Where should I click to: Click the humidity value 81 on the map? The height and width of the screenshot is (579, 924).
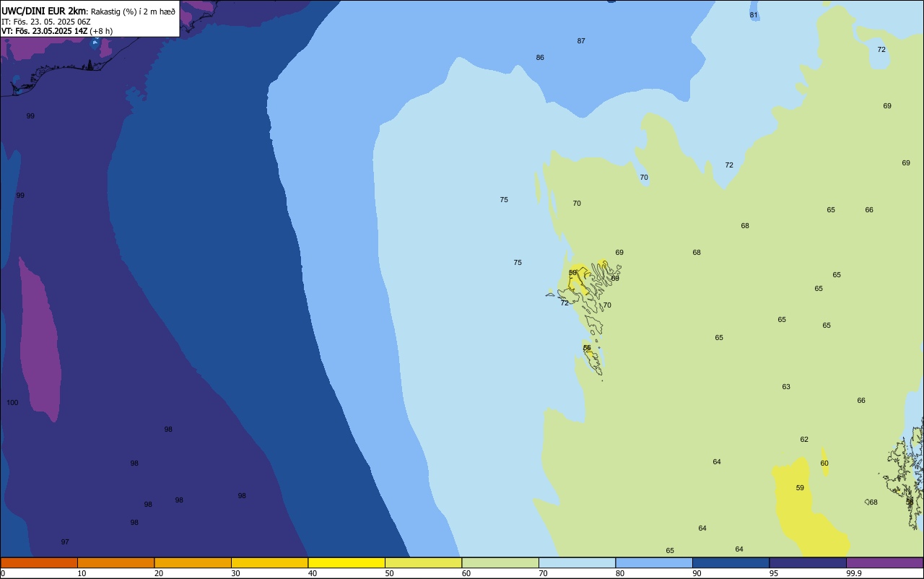pos(754,15)
